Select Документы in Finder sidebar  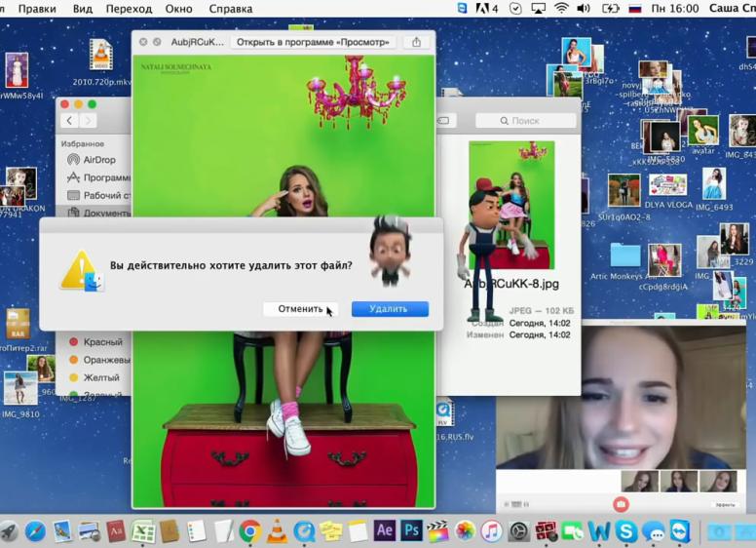98,213
